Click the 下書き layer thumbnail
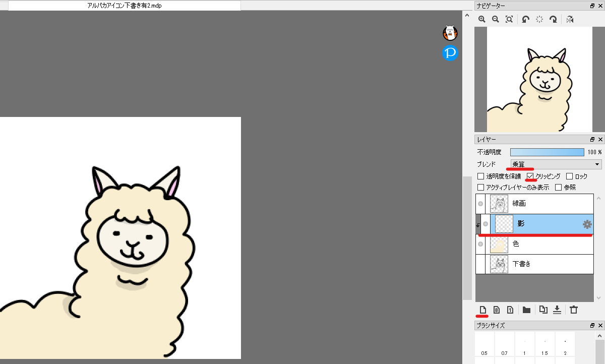The height and width of the screenshot is (364, 605). click(499, 264)
